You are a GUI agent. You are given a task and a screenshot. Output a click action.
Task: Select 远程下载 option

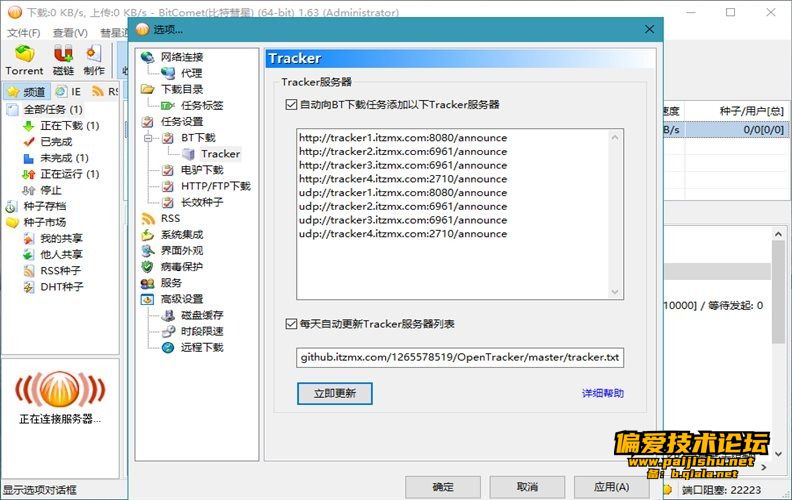(x=202, y=347)
